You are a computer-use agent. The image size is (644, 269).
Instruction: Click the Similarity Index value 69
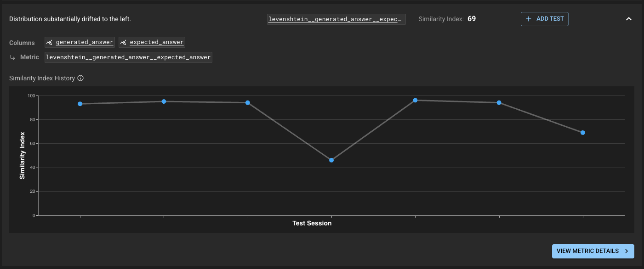472,19
